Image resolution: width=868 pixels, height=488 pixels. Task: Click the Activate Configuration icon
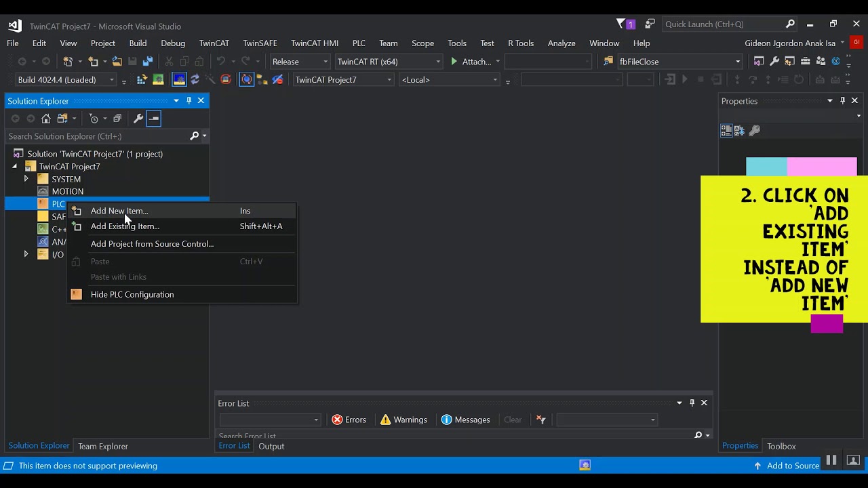click(x=142, y=80)
